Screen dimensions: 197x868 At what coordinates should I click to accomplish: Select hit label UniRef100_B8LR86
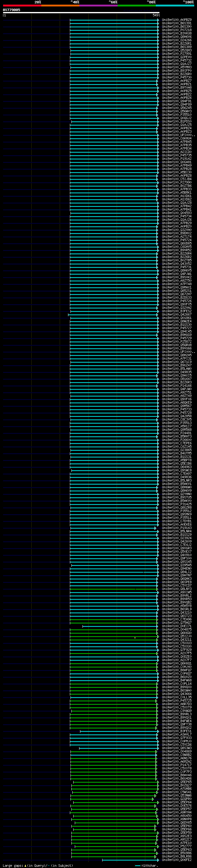[176, 856]
